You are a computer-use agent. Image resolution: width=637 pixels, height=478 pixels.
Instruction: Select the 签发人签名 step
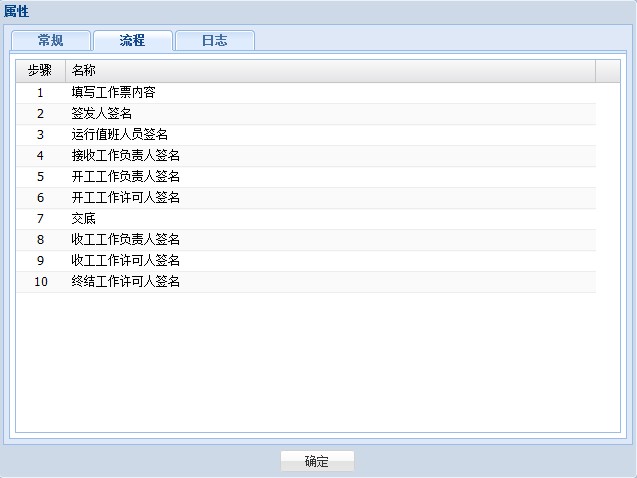[x=101, y=114]
